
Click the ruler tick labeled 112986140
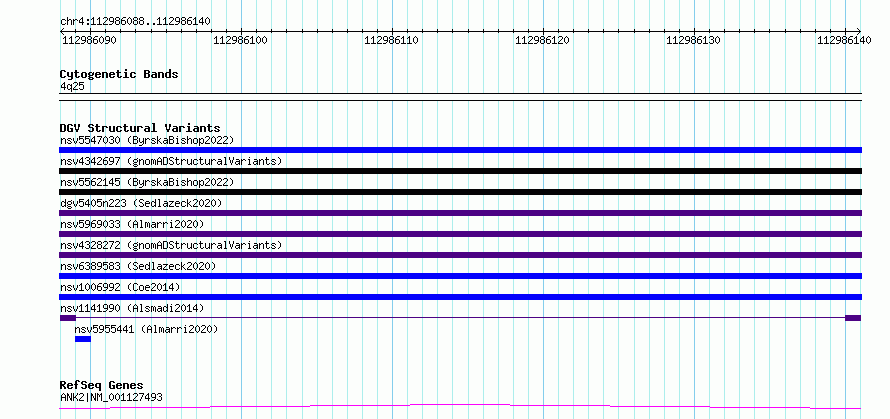pyautogui.click(x=845, y=40)
